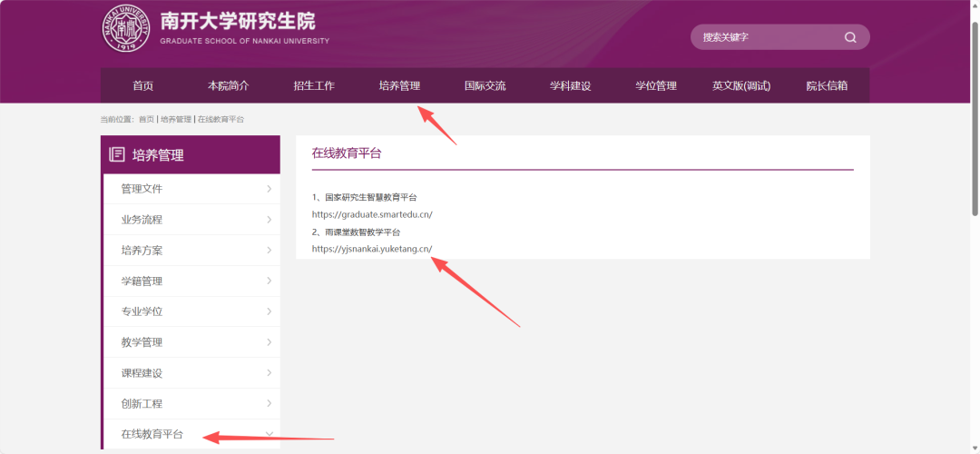Expand the 教学管理 chevron arrow

coord(269,342)
